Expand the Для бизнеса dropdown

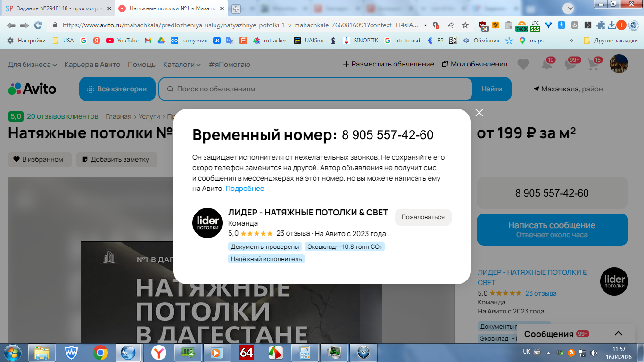point(33,64)
